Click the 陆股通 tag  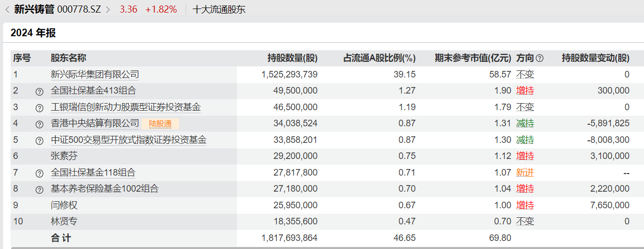pyautogui.click(x=160, y=124)
